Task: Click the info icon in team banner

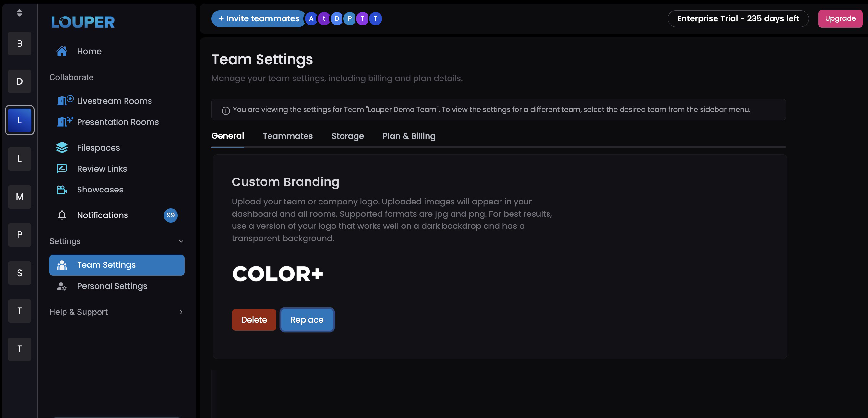Action: pyautogui.click(x=226, y=111)
